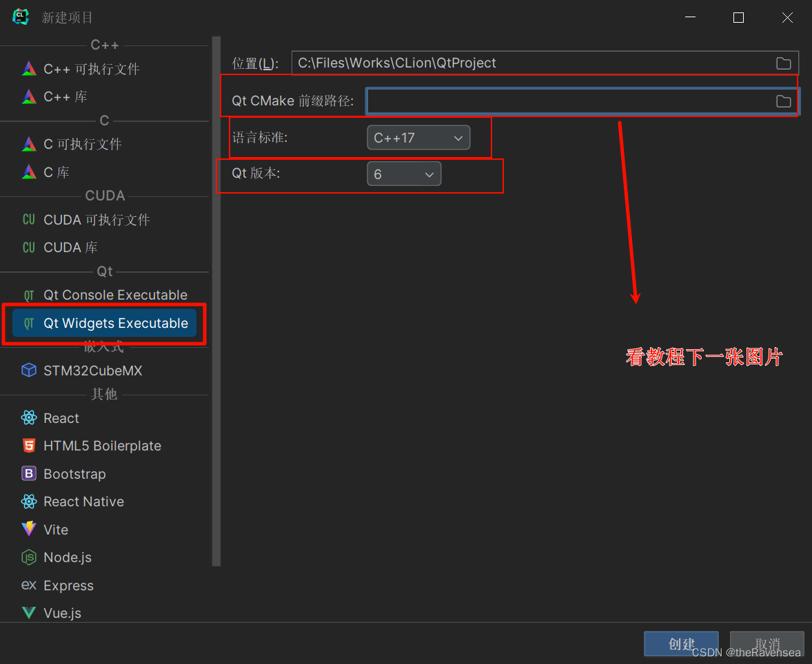Open the Qt version dropdown
Viewport: 812px width, 664px height.
pyautogui.click(x=404, y=174)
